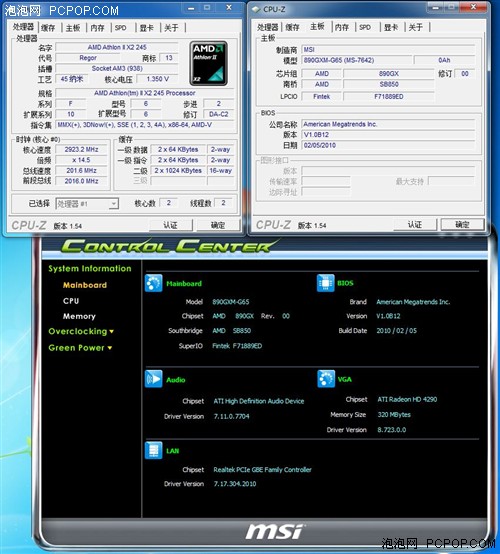The width and height of the screenshot is (500, 554).
Task: Click the VGA section icon in Control Center
Action: (326, 379)
